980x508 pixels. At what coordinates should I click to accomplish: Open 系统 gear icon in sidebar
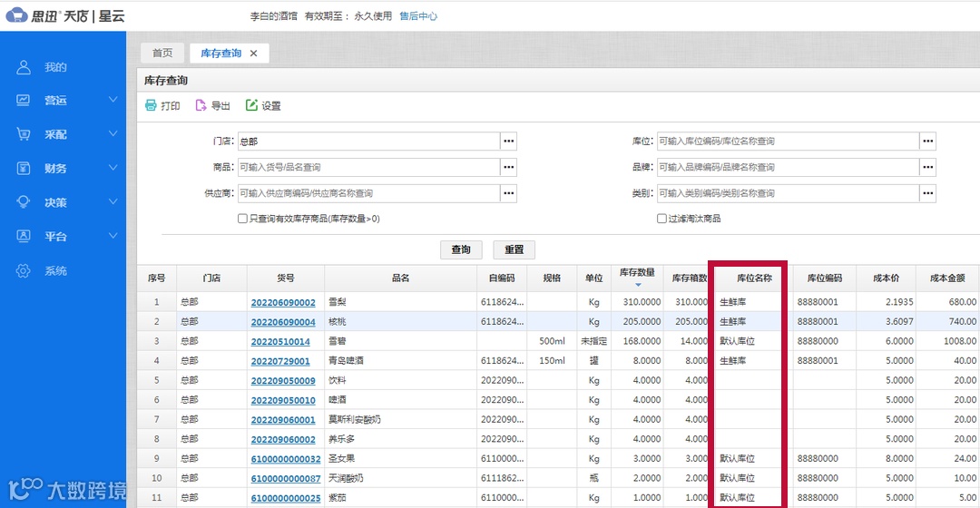(x=23, y=270)
